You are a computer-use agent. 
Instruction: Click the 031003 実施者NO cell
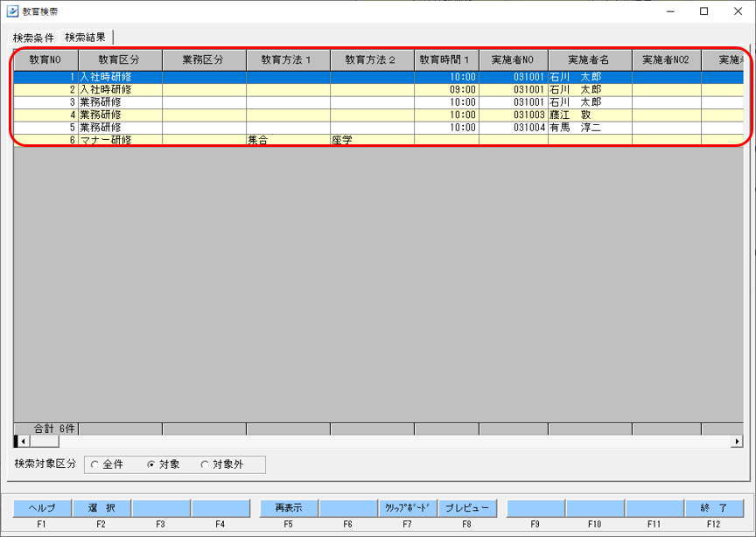[514, 115]
